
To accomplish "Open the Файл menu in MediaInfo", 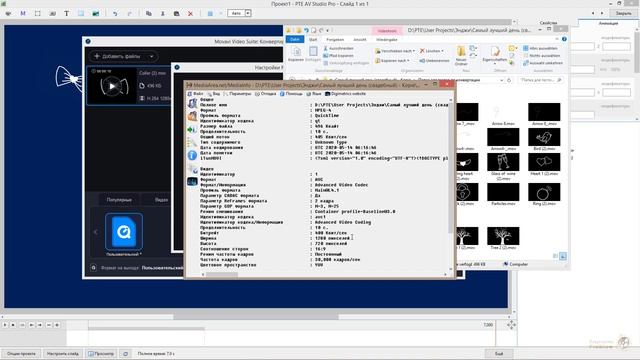I will click(x=195, y=94).
